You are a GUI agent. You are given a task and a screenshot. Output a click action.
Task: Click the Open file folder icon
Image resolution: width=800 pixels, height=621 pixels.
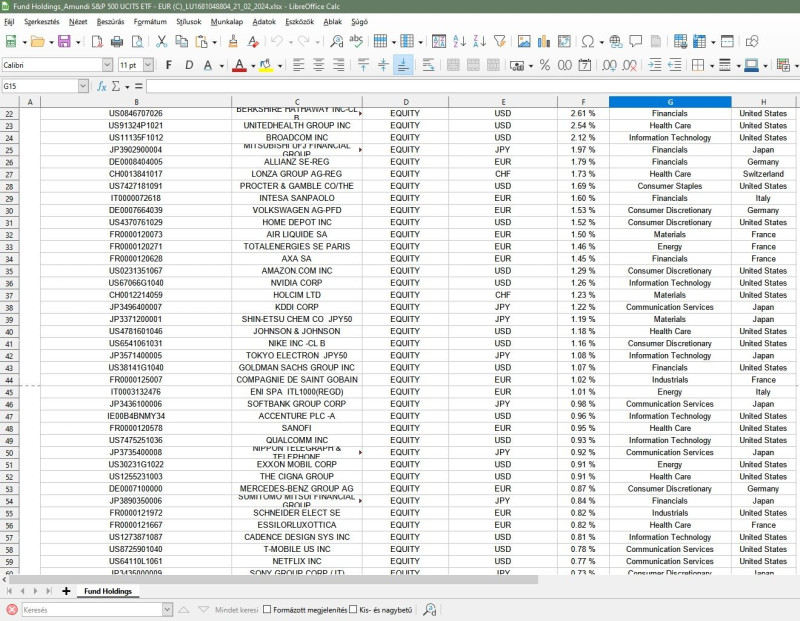point(37,41)
